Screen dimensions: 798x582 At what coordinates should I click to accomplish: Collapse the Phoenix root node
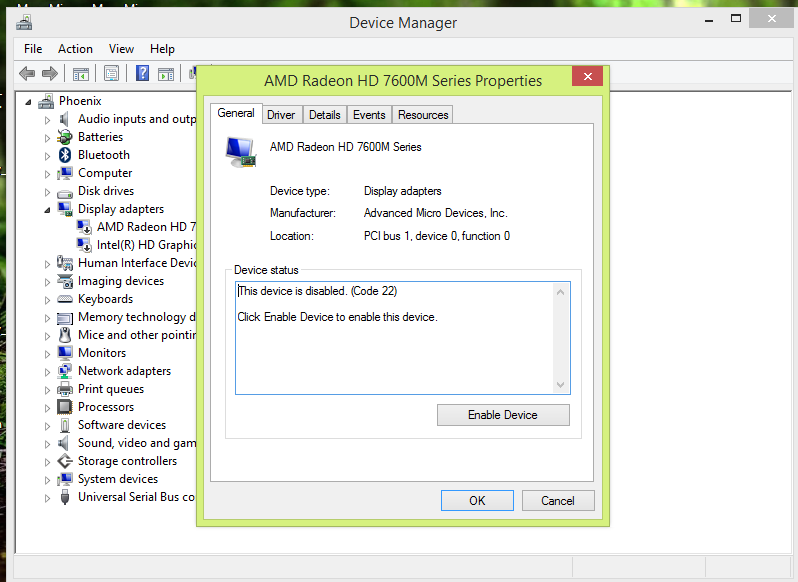pos(28,102)
